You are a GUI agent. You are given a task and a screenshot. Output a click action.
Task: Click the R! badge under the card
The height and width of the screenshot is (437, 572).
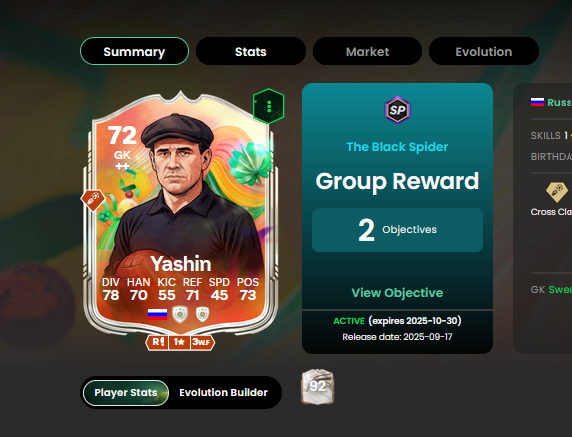[x=158, y=342]
